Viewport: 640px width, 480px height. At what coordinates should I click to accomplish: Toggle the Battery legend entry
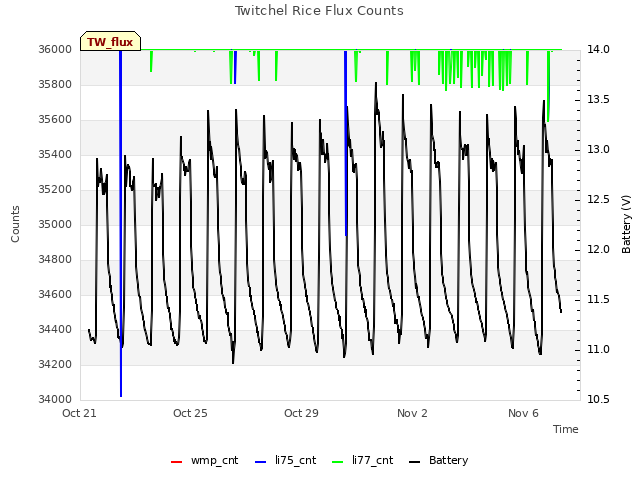coord(438,460)
